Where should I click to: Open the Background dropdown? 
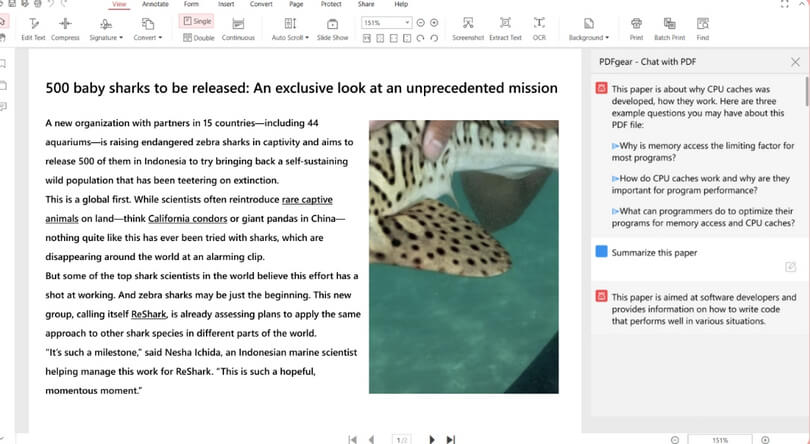(x=588, y=29)
